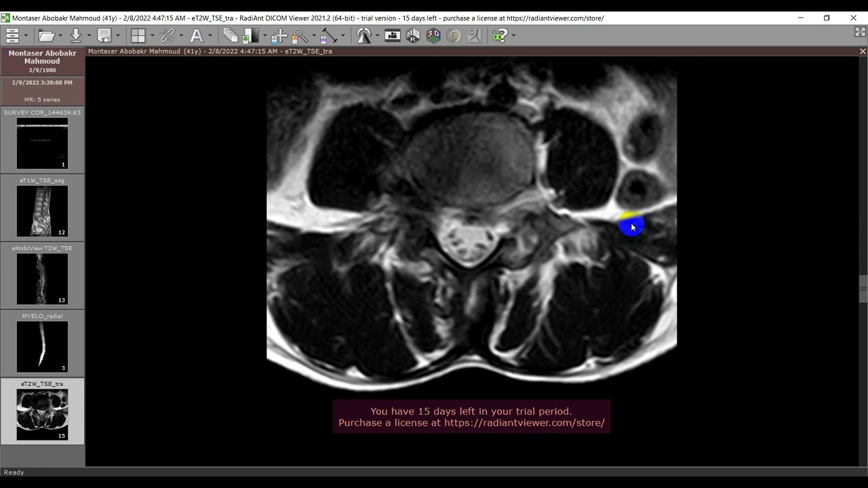Start Cine playback camera icon
The width and height of the screenshot is (868, 488).
point(393,35)
